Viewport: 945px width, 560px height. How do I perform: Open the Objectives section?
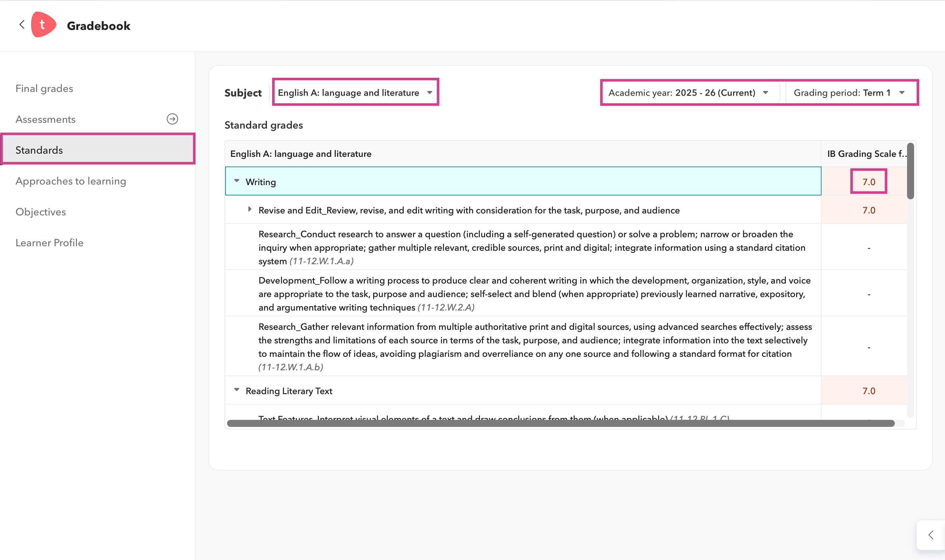41,212
